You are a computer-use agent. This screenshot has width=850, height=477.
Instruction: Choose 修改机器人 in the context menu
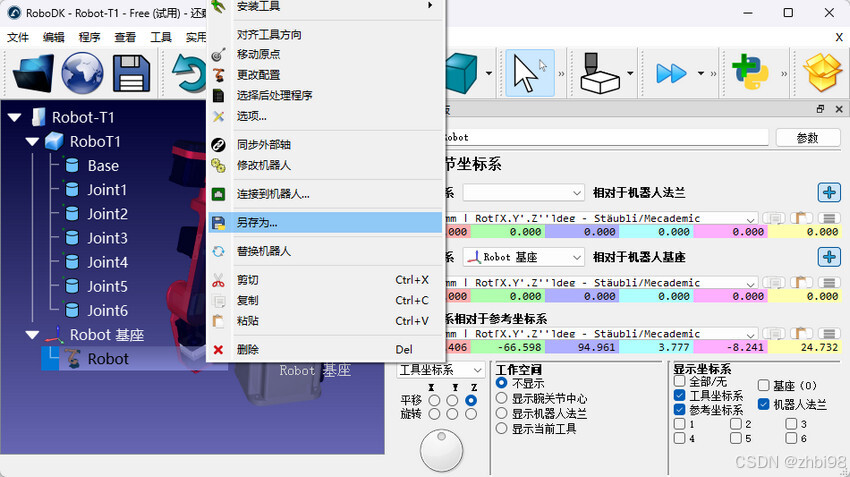325,165
